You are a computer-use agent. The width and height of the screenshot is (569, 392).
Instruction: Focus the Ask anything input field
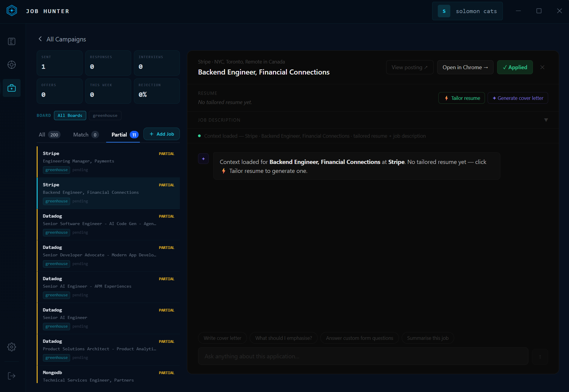click(363, 357)
